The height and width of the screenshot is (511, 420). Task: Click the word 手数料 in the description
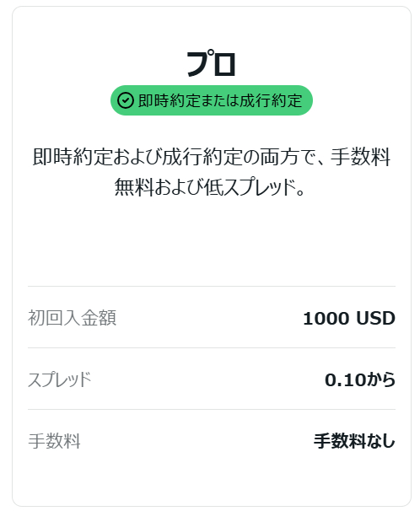tap(361, 157)
